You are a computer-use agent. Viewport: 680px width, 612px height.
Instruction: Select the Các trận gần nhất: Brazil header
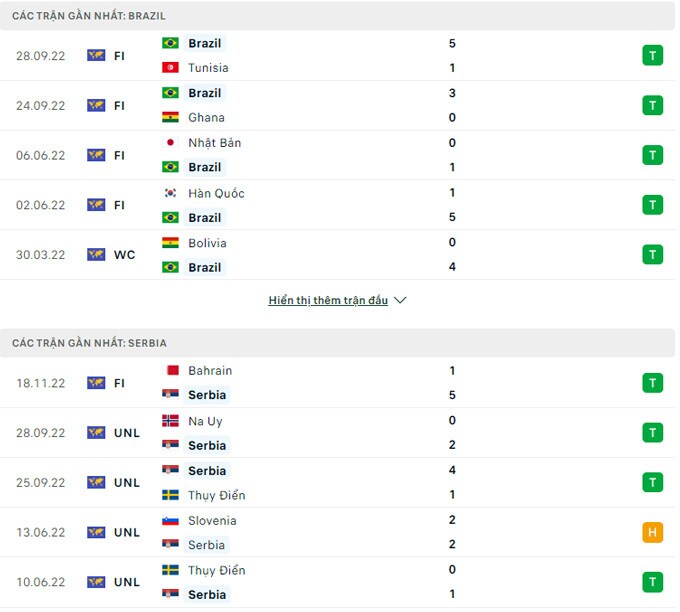click(x=89, y=16)
